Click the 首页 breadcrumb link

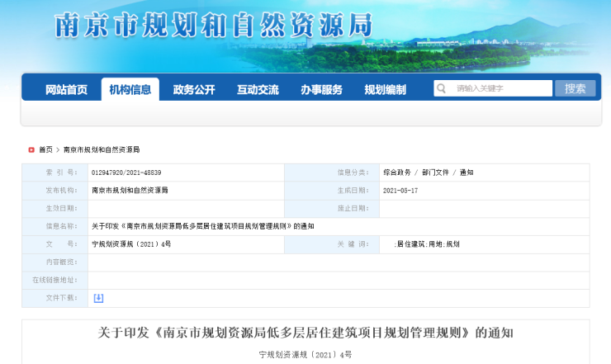[x=45, y=150]
